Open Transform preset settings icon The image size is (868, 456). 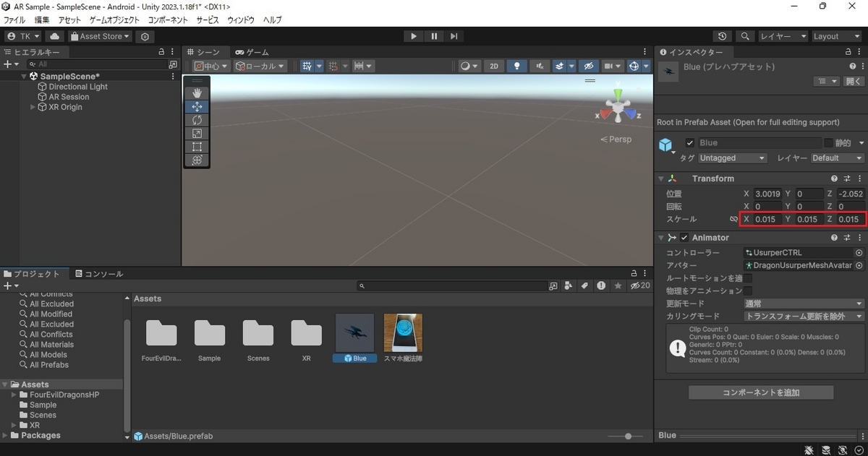847,178
